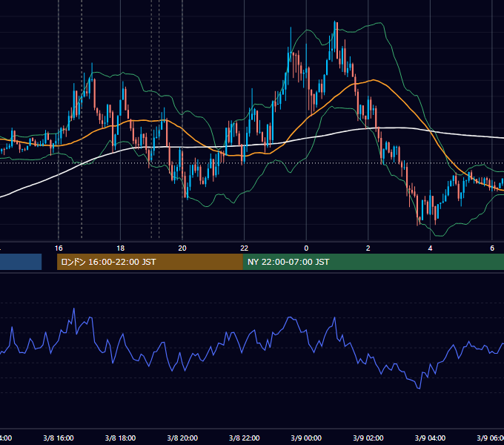The width and height of the screenshot is (504, 445).
Task: Click the hour label 0 on price chart axis
Action: (306, 248)
